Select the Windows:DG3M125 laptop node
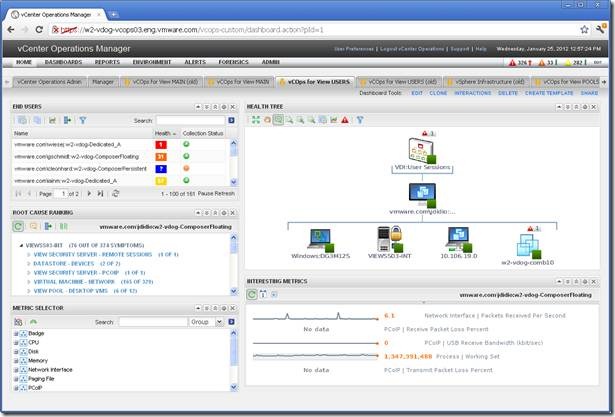 point(320,240)
